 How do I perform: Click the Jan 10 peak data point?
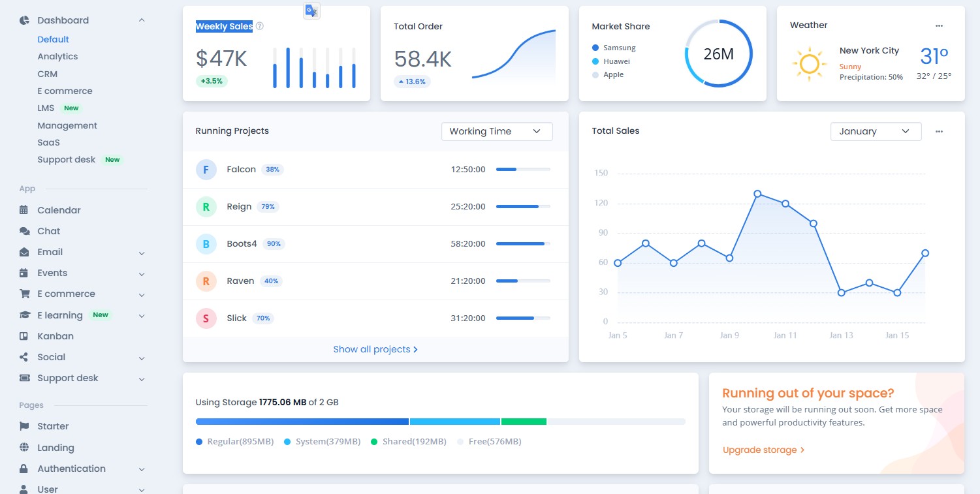(757, 194)
